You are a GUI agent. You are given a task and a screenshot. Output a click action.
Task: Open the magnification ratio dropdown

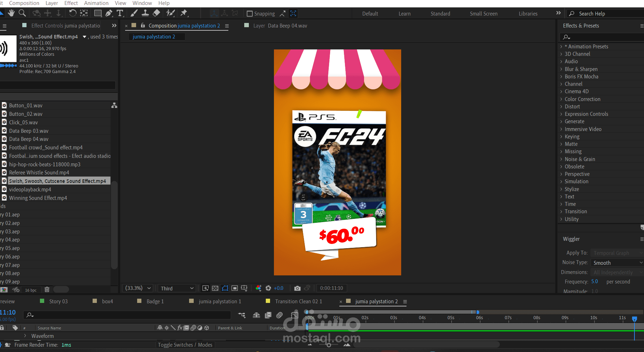click(x=137, y=288)
